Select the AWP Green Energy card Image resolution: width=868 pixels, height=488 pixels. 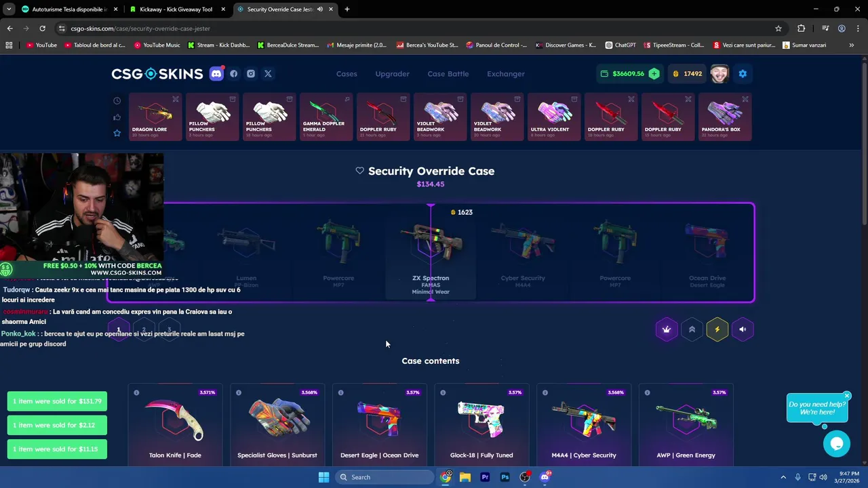(x=686, y=424)
